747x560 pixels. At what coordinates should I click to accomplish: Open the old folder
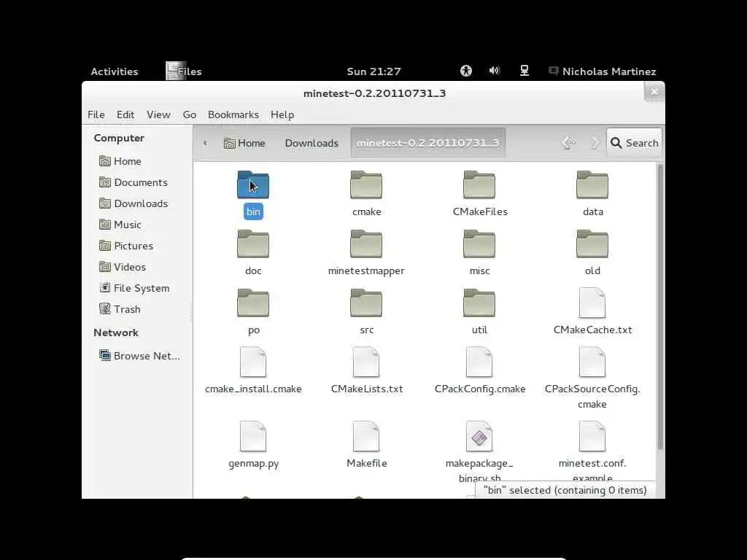tap(592, 244)
